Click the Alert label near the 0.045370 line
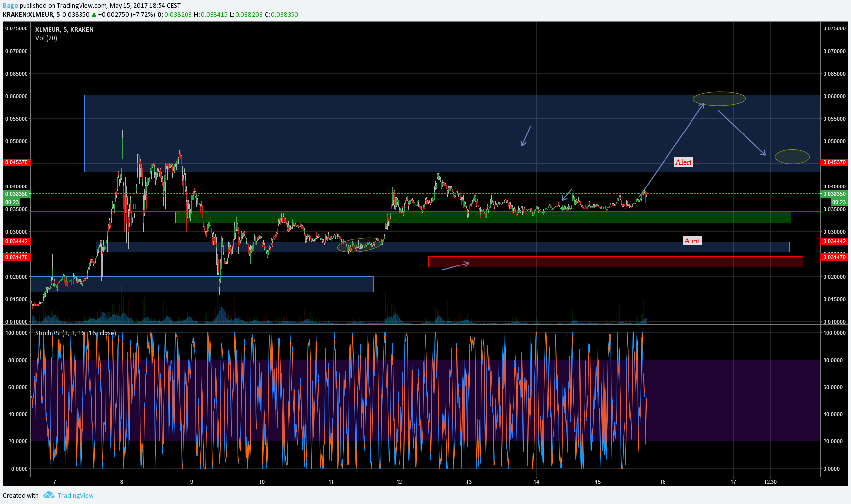The image size is (851, 504). pyautogui.click(x=684, y=162)
